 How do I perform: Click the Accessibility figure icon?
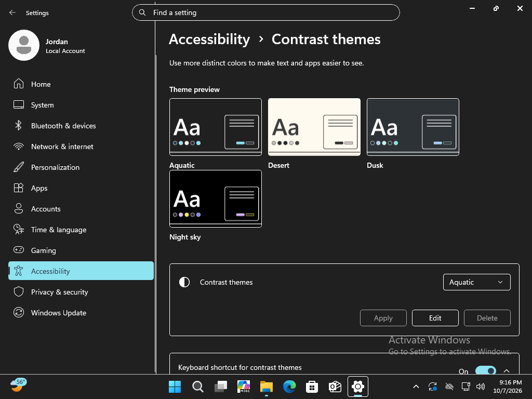pyautogui.click(x=19, y=271)
